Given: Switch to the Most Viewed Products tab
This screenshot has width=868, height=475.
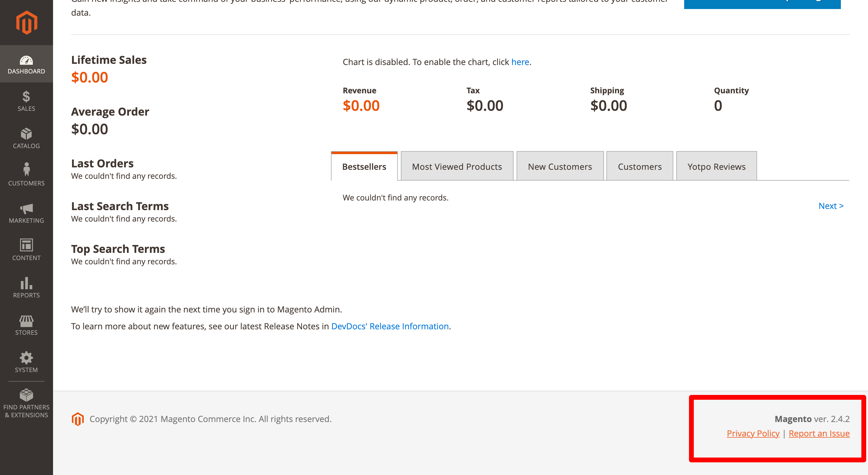Looking at the screenshot, I should pyautogui.click(x=457, y=166).
